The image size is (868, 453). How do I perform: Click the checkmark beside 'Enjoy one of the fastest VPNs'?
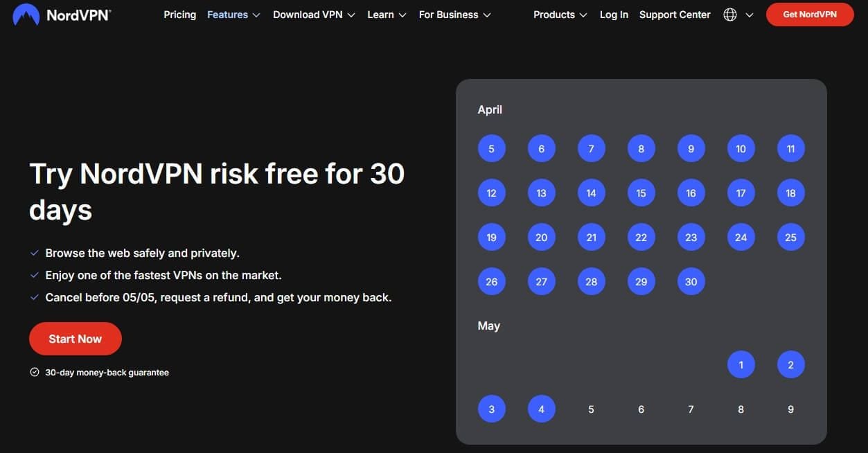pos(34,276)
